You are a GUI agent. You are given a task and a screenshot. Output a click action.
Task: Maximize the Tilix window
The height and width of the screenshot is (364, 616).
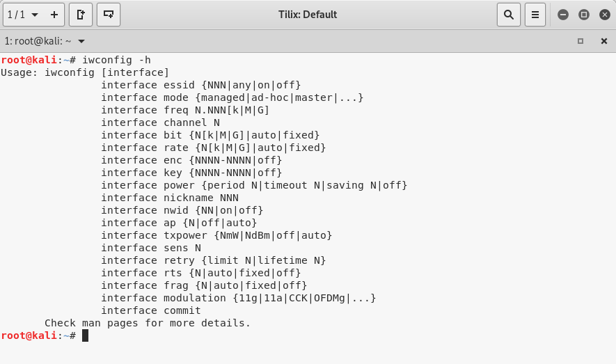(583, 15)
